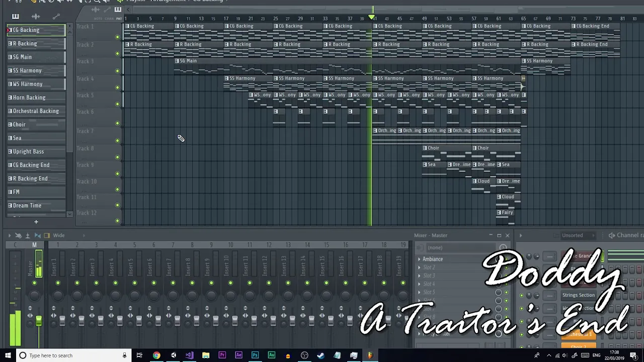Click Master track volume fader
Image resolution: width=644 pixels, height=362 pixels.
tap(38, 321)
